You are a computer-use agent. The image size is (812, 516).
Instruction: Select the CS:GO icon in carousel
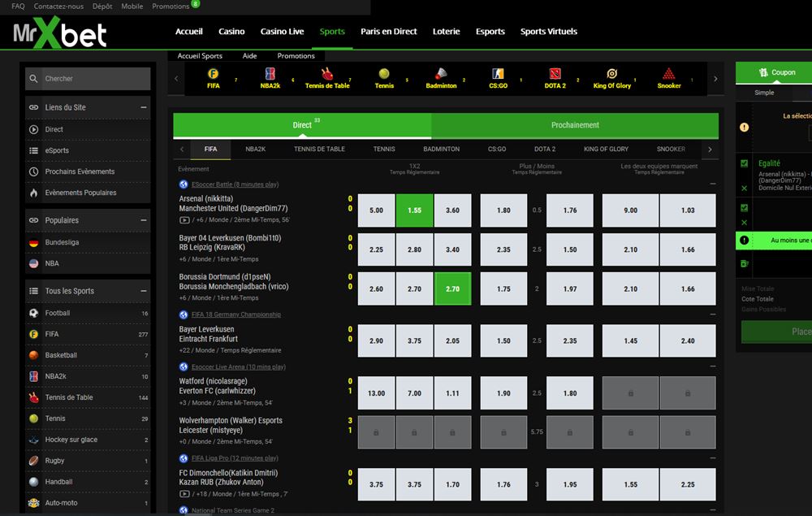click(x=498, y=74)
